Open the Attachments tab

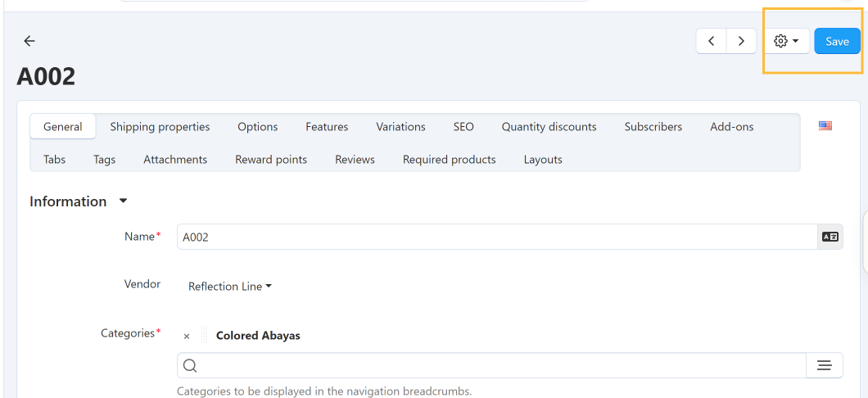coord(175,160)
